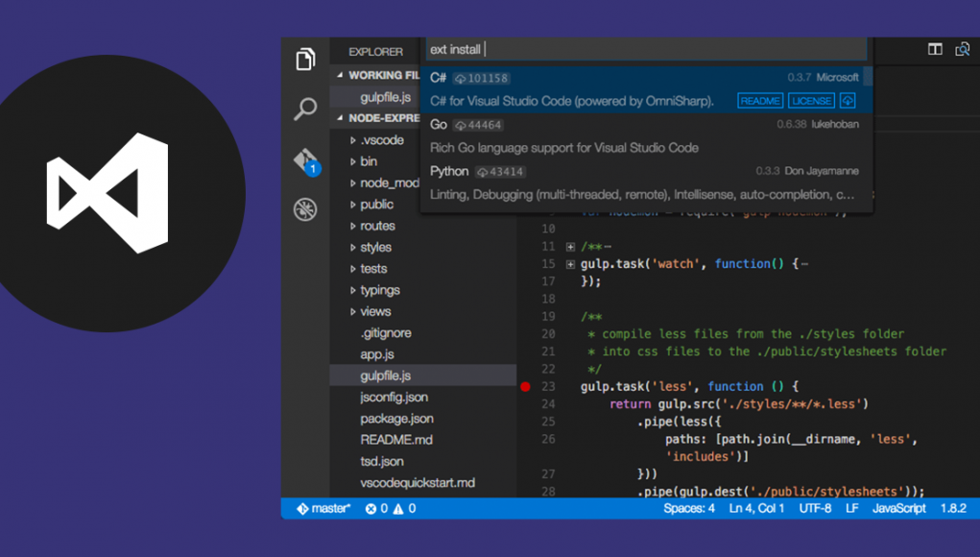Open the tsd.json file
The height and width of the screenshot is (557, 980).
pyautogui.click(x=382, y=461)
